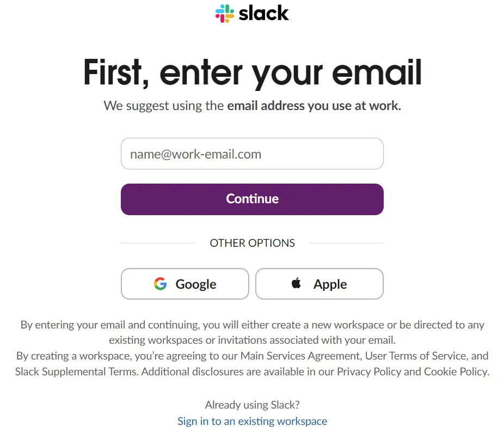Open "Sign in to an existing workspace"
The height and width of the screenshot is (432, 504).
click(x=252, y=421)
